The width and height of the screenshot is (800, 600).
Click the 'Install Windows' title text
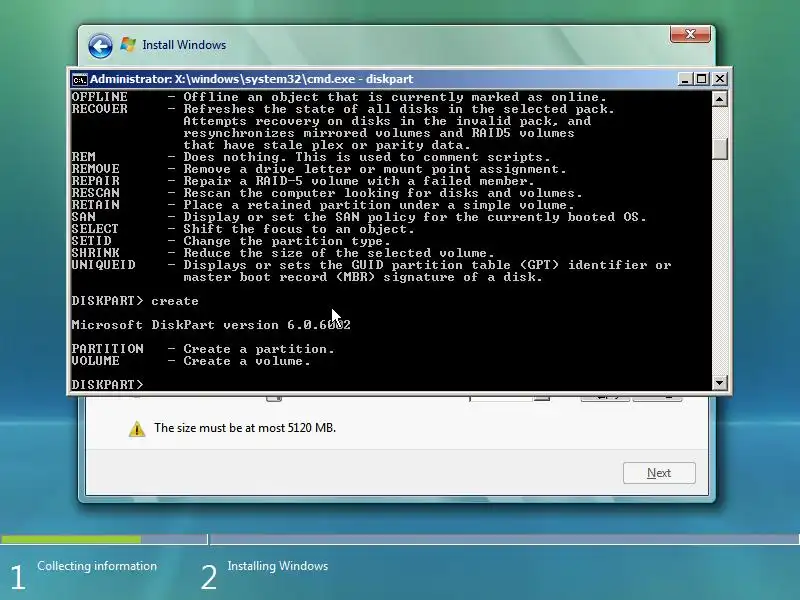coord(184,45)
